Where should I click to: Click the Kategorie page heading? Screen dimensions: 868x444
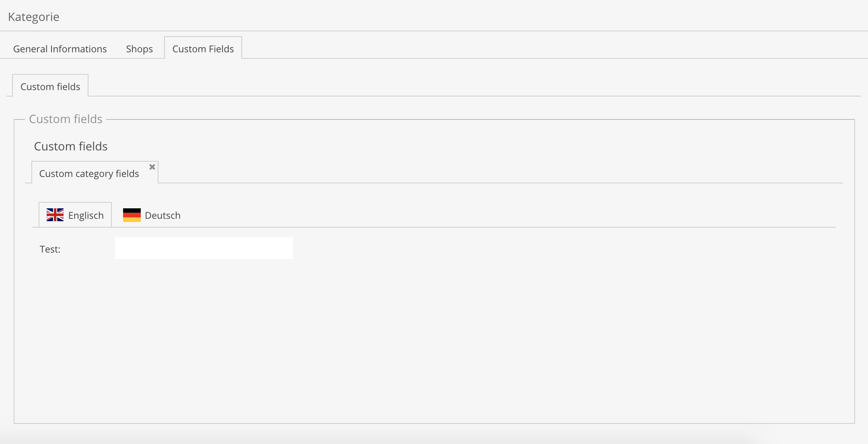(34, 17)
